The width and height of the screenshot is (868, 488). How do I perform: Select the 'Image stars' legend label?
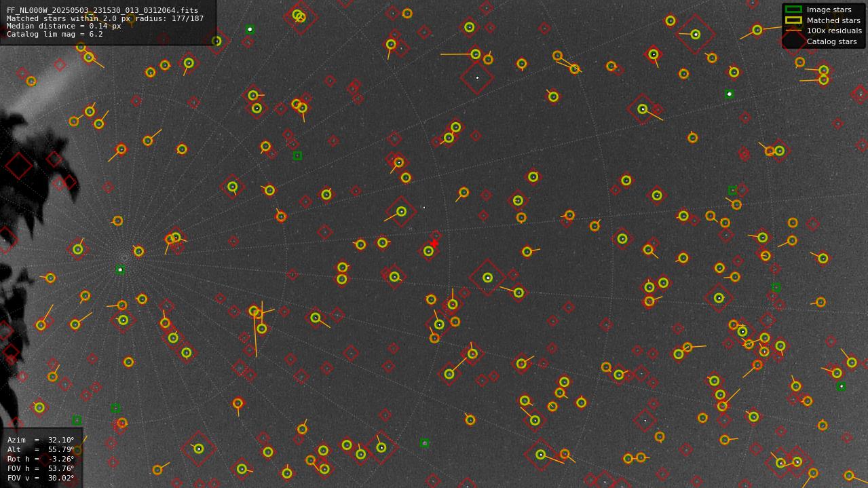829,10
